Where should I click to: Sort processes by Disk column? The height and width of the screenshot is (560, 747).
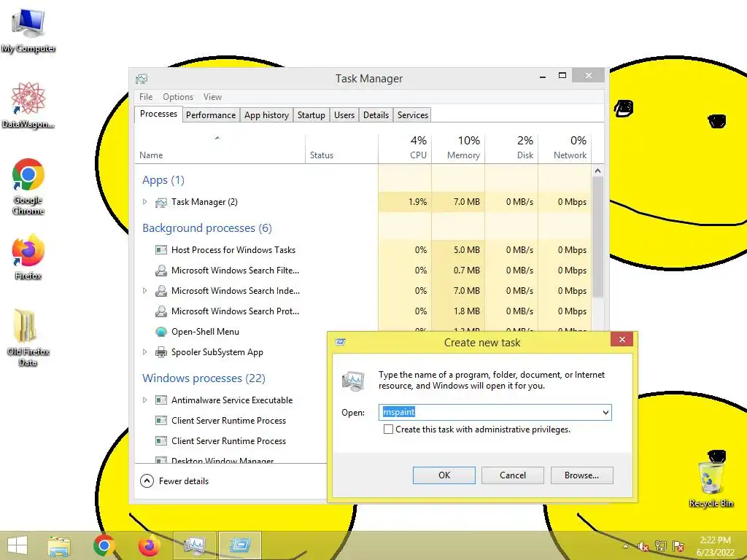click(511, 148)
